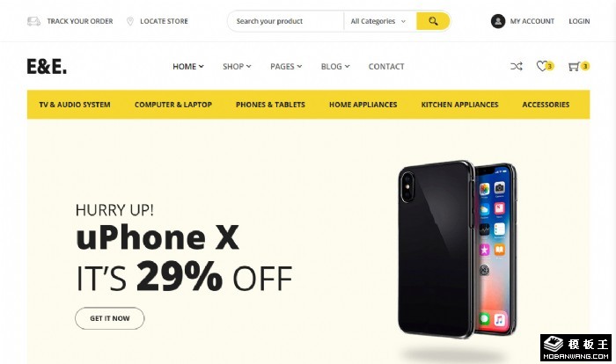
Task: Click the yellow magnifier search button
Action: click(433, 21)
